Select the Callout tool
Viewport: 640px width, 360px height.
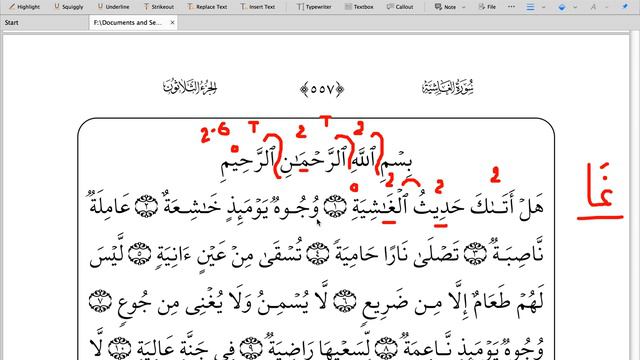[x=400, y=7]
